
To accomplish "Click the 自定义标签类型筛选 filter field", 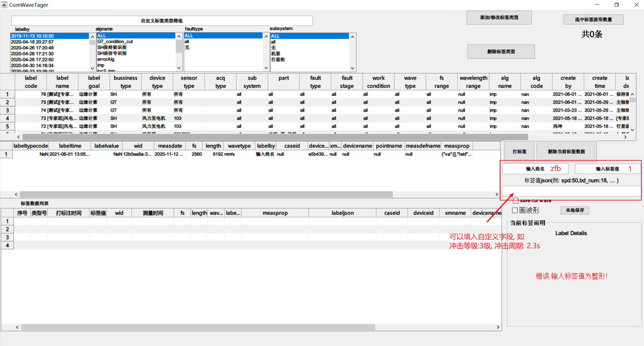I will coord(162,21).
